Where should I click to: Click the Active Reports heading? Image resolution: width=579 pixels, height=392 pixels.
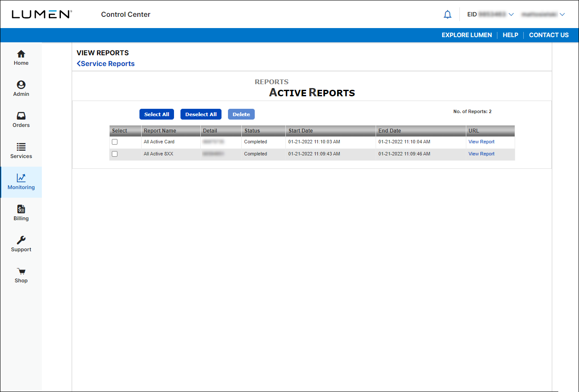(x=312, y=92)
